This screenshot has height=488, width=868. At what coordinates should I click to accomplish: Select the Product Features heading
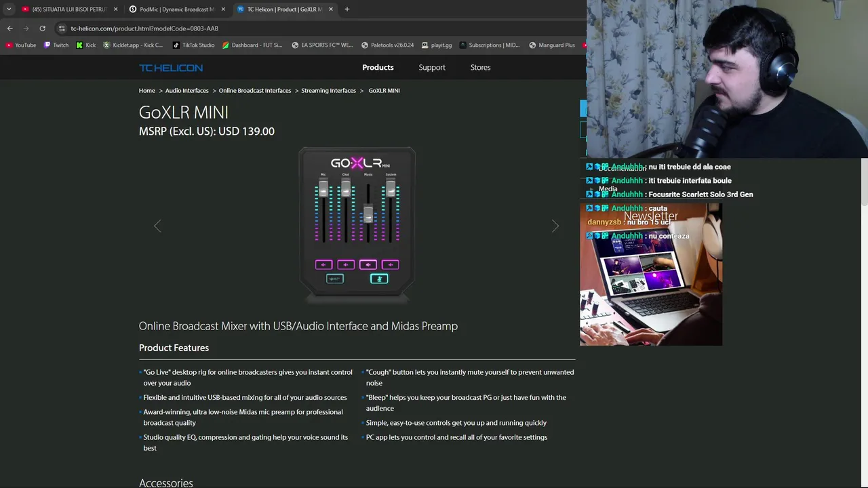(x=174, y=348)
